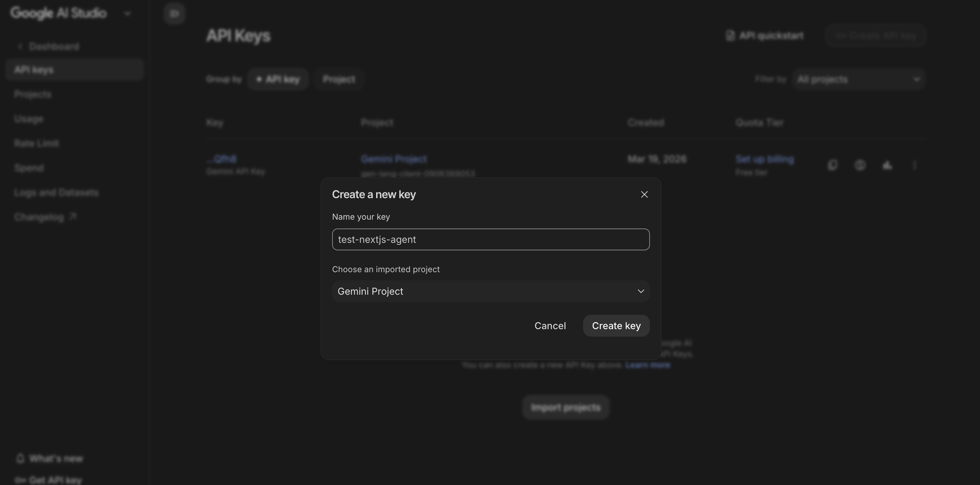The height and width of the screenshot is (485, 980).
Task: Group by API key toggle
Action: point(278,79)
